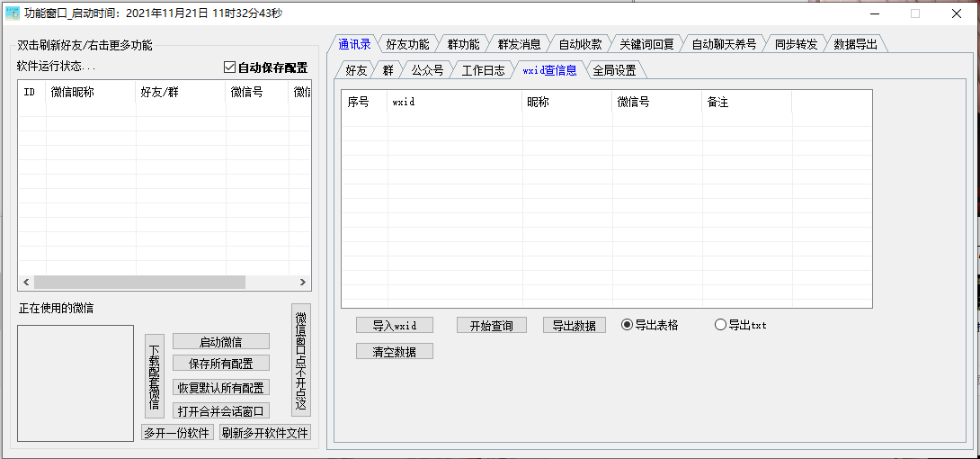Select the wxid查信息 sub-tab
Screen dimensions: 980x459
point(549,70)
